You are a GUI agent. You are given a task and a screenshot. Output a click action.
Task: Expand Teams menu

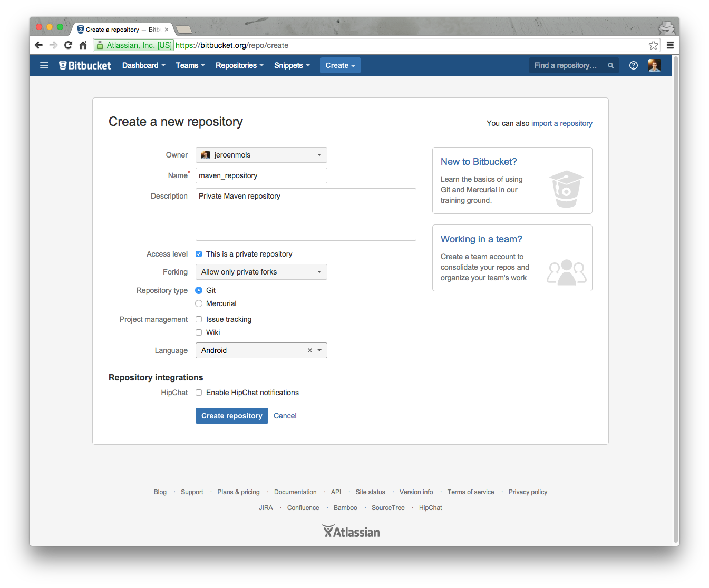pyautogui.click(x=190, y=65)
